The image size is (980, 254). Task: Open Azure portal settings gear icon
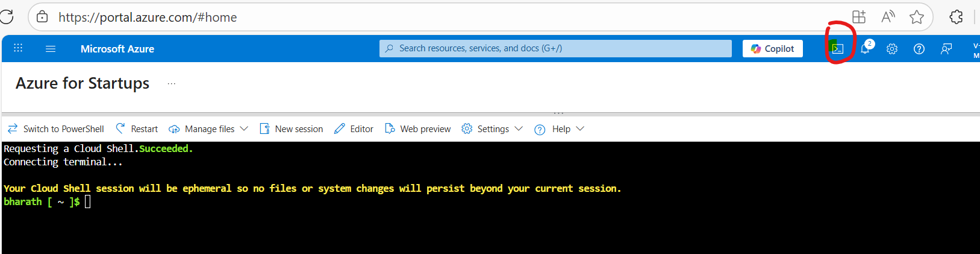tap(892, 49)
